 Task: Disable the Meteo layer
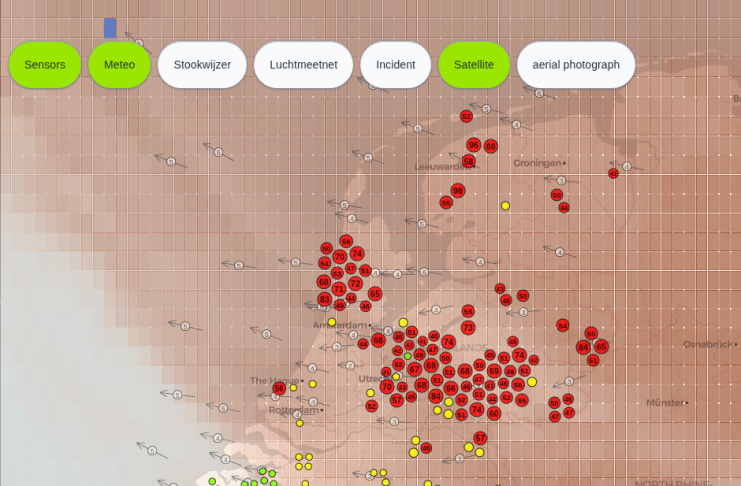pos(120,65)
